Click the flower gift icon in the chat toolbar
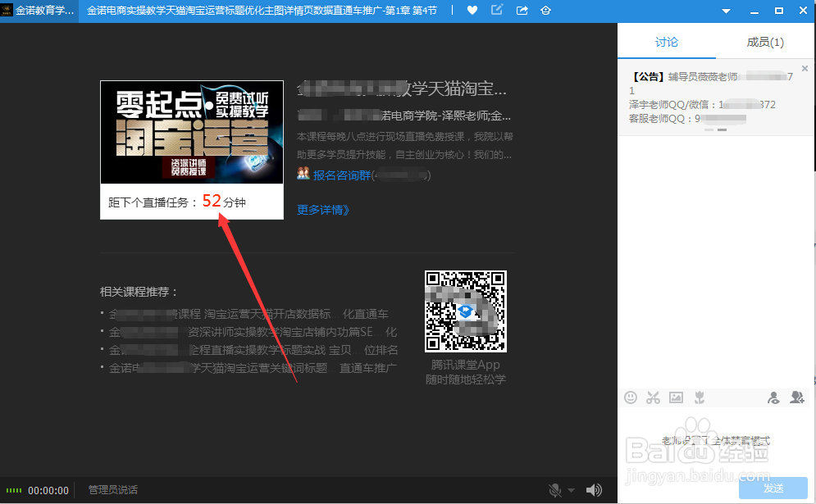Viewport: 816px width, 504px height. [699, 397]
